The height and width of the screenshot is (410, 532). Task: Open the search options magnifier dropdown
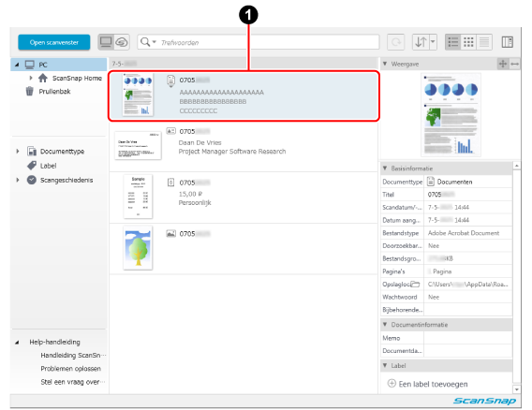click(x=148, y=42)
